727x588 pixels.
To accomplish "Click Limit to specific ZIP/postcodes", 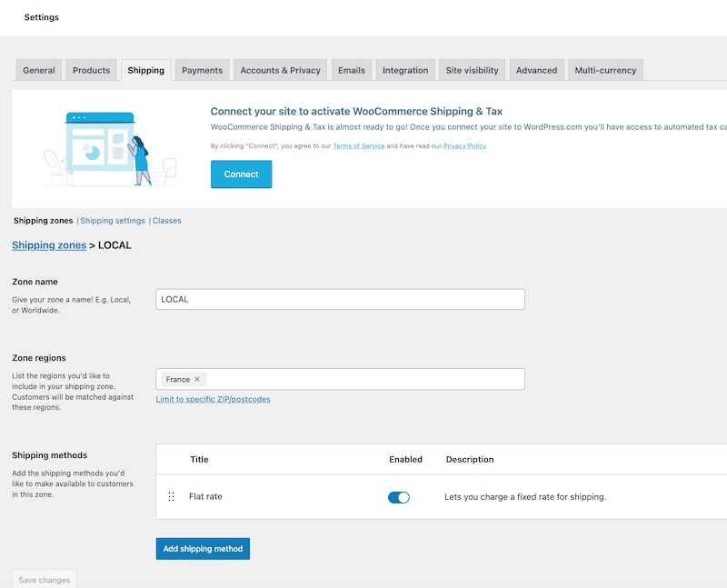I will pyautogui.click(x=213, y=399).
